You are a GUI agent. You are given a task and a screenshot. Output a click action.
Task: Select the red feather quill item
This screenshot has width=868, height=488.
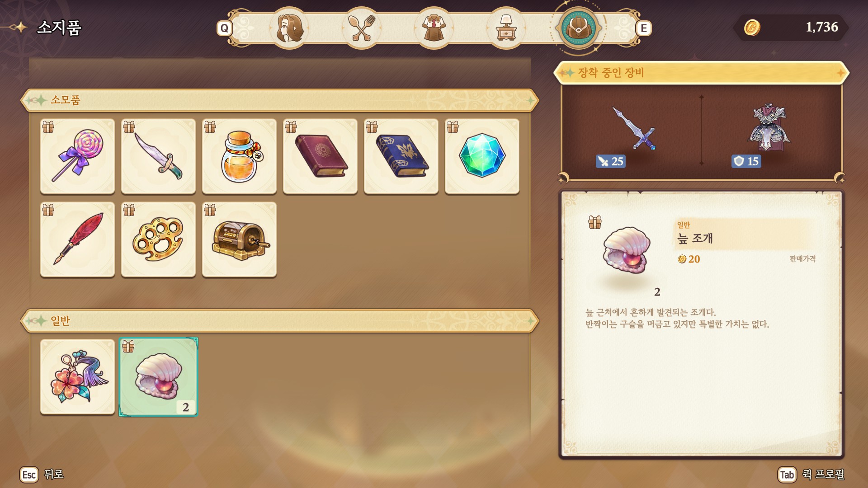click(77, 239)
